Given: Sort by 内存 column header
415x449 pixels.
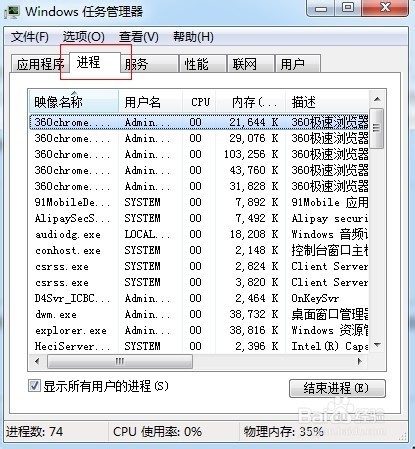Looking at the screenshot, I should (x=251, y=102).
